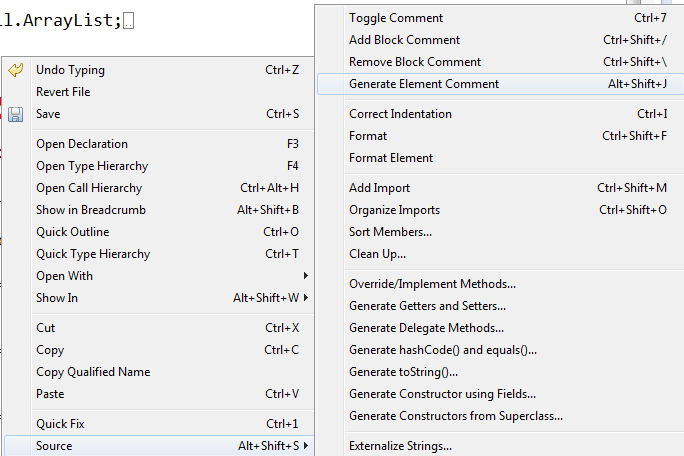This screenshot has height=456, width=684.
Task: Choose Generate Element Comment
Action: (x=424, y=84)
